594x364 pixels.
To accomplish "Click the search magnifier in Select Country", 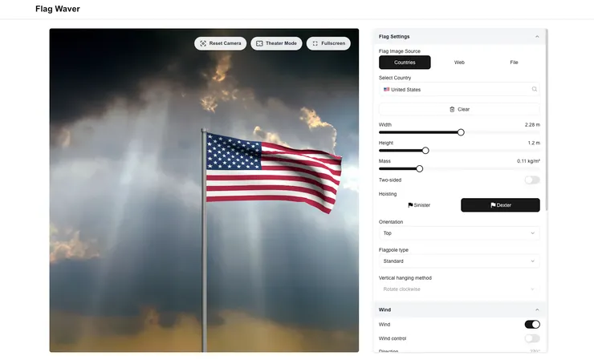I will point(534,89).
